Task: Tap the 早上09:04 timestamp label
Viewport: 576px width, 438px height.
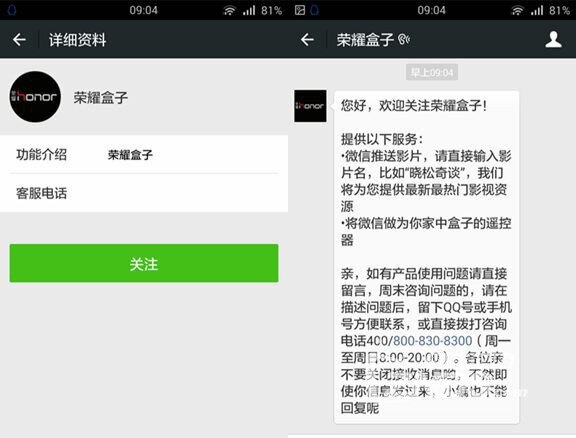Action: coord(432,72)
